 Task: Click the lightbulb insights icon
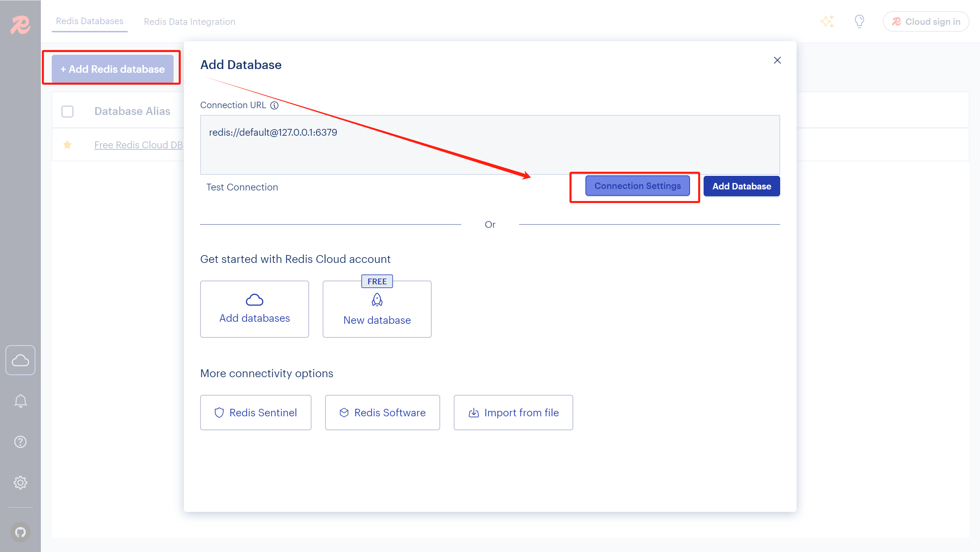click(x=859, y=21)
